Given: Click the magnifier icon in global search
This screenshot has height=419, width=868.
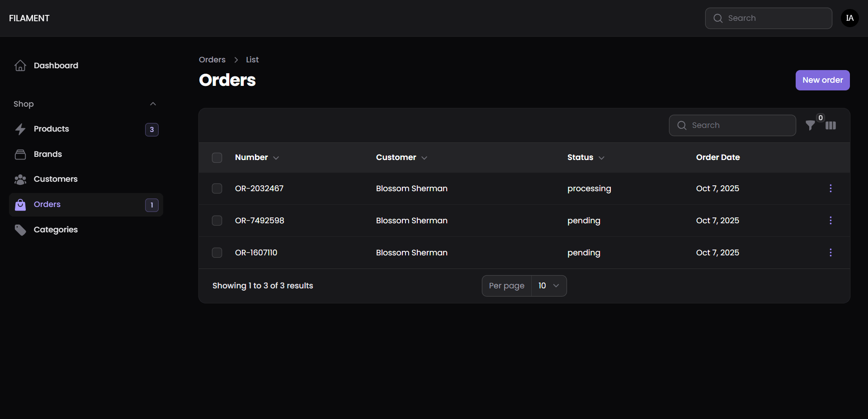Looking at the screenshot, I should point(718,18).
